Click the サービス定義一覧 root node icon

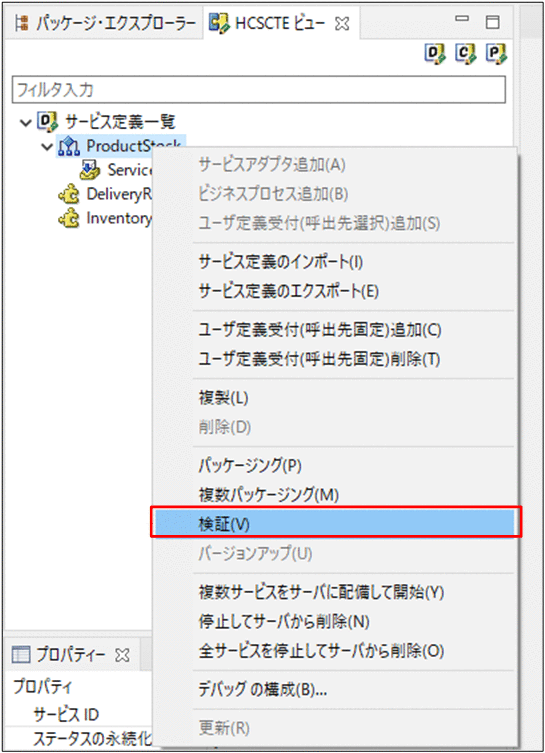tap(47, 121)
